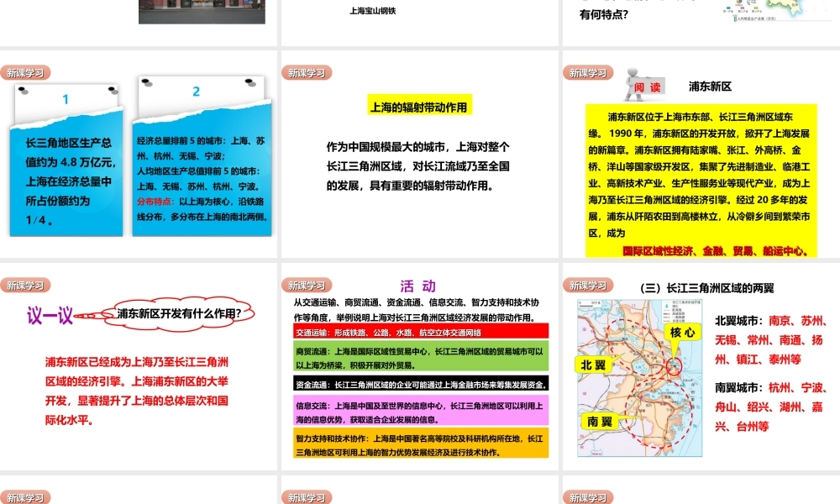The image size is (840, 504).
Task: Open the slide thumbnail titled 上海的辐射带动作用
Action: (x=419, y=154)
